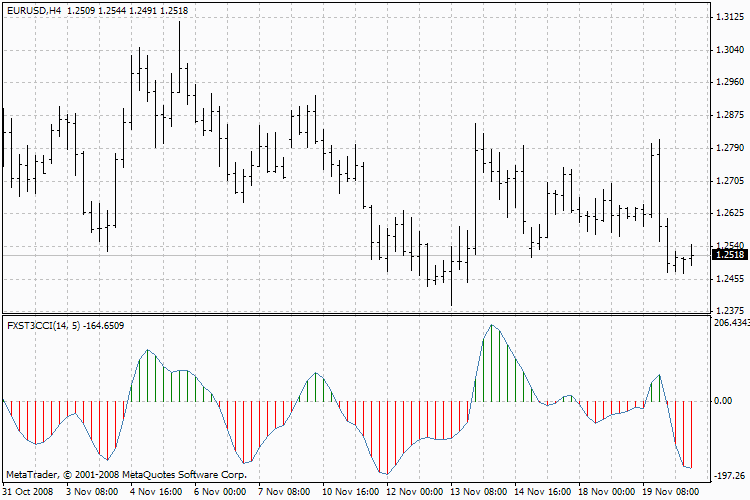Click the 1.2625 price axis label
This screenshot has height=500, width=750.
coord(730,213)
